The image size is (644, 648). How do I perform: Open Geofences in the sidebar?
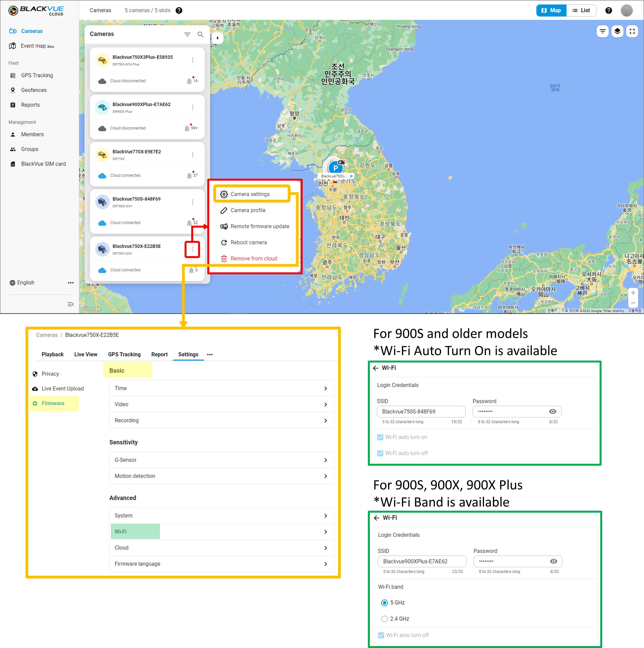[28, 90]
